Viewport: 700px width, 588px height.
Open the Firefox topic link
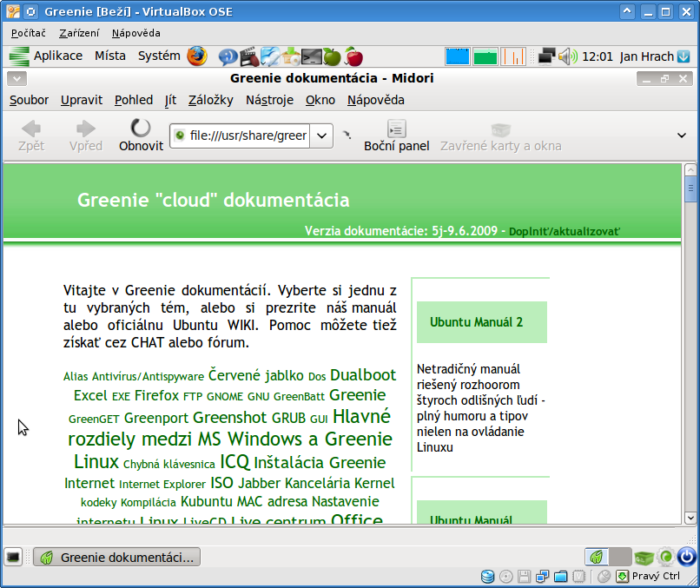click(x=156, y=395)
